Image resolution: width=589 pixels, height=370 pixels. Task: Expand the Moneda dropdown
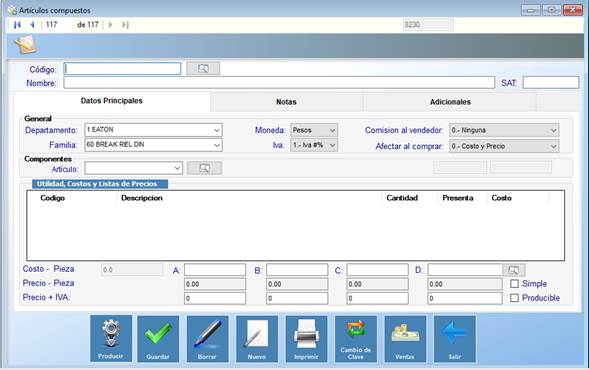pos(332,130)
